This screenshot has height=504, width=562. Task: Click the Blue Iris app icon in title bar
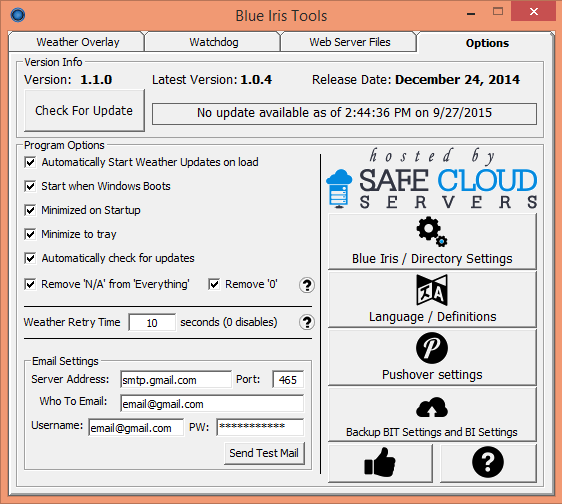pyautogui.click(x=18, y=15)
